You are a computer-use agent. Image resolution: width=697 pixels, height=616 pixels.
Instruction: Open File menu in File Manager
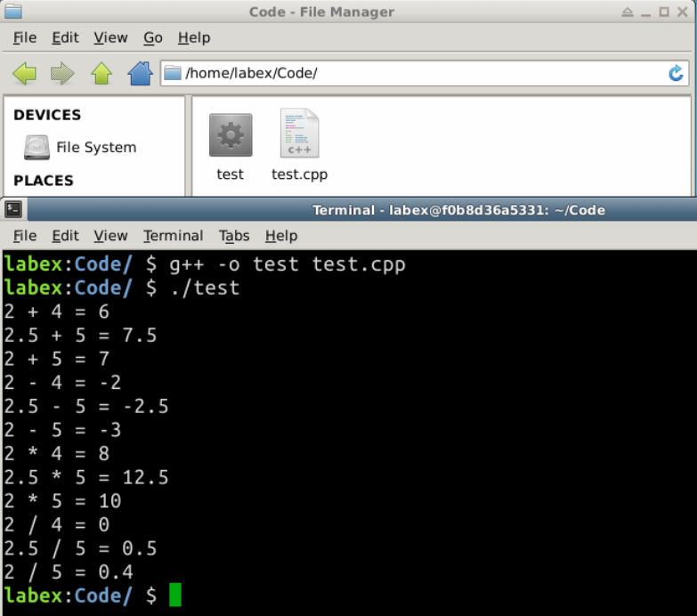click(x=25, y=37)
